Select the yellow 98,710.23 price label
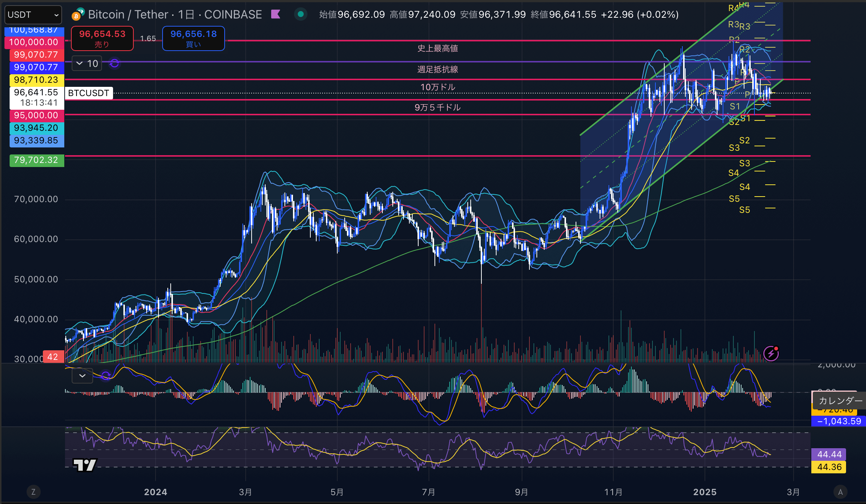This screenshot has height=504, width=866. [36, 80]
